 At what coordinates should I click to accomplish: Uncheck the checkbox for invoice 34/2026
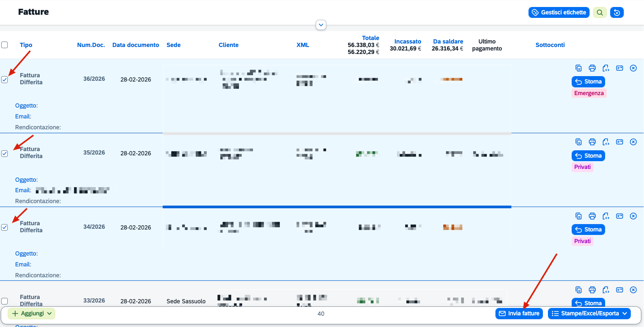5,228
